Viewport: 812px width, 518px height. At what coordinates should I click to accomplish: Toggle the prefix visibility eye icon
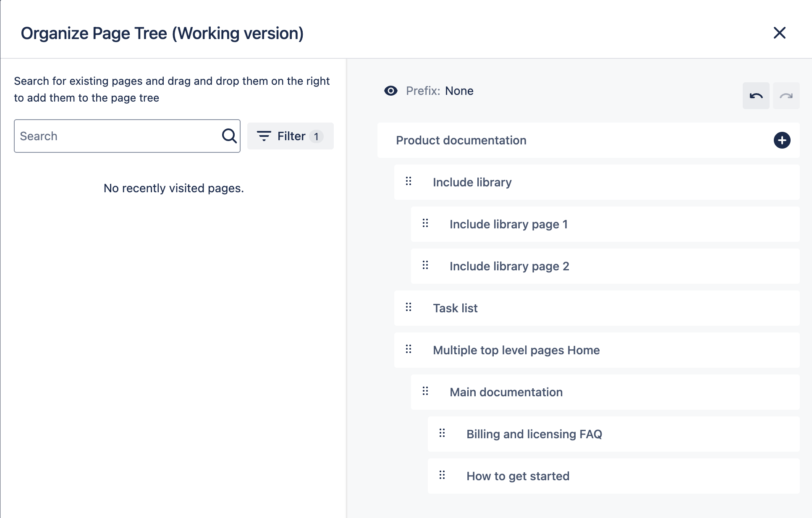click(390, 91)
